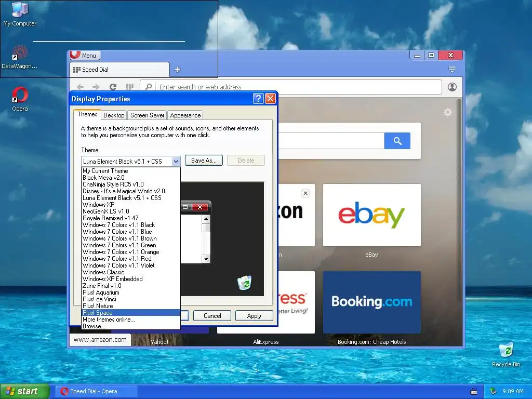Select highlighted Plus! Space theme
Screen dimensions: 532x399
[x=131, y=313]
